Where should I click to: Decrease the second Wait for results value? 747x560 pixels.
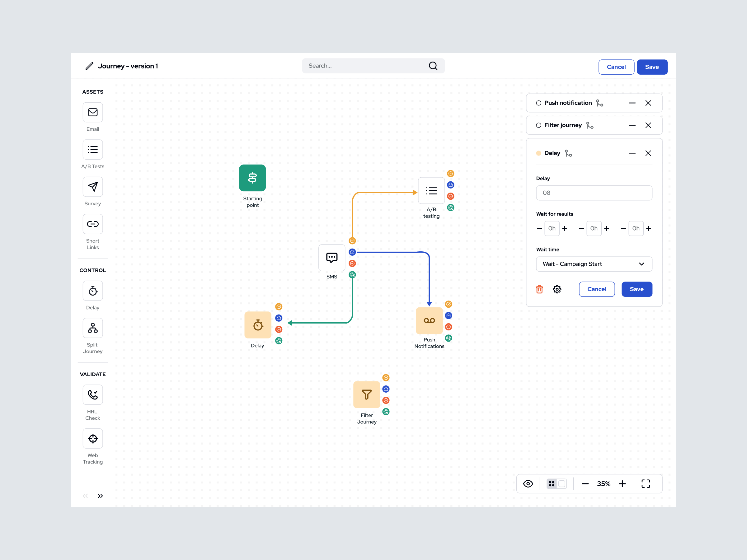(x=581, y=229)
